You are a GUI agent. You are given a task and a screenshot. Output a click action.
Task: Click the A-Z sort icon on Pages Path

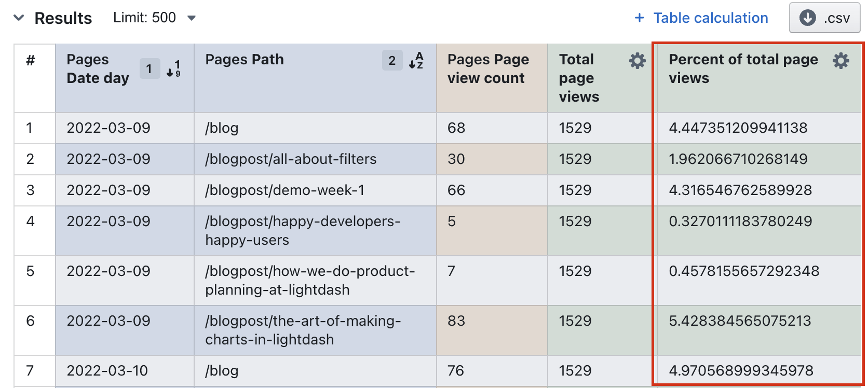[x=416, y=61]
